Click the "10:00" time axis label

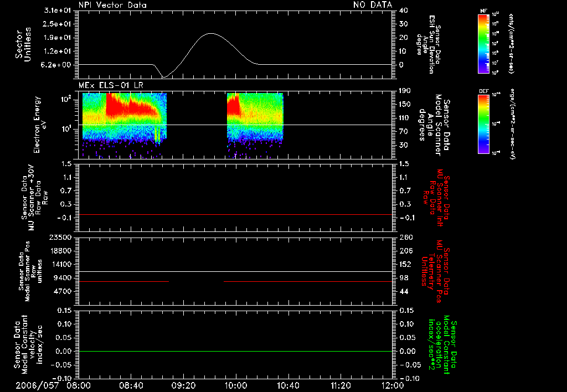(235, 385)
